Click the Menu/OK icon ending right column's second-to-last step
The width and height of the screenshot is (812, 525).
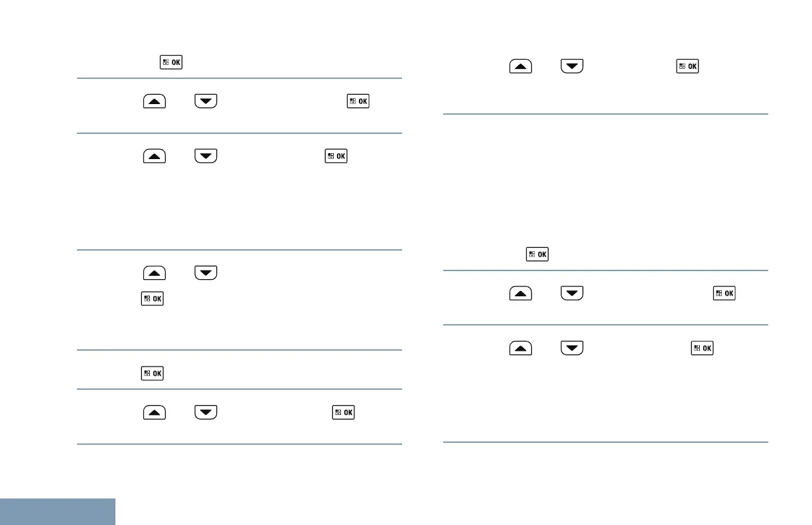point(724,293)
